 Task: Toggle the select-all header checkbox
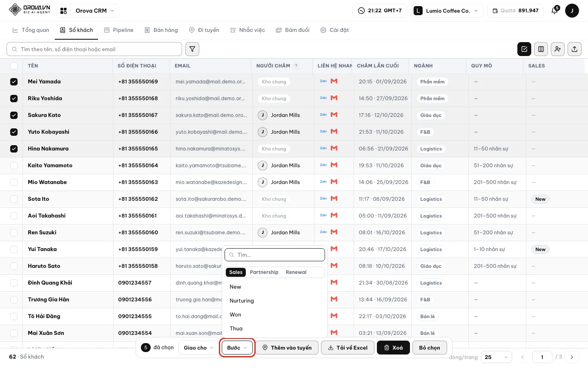click(x=14, y=66)
